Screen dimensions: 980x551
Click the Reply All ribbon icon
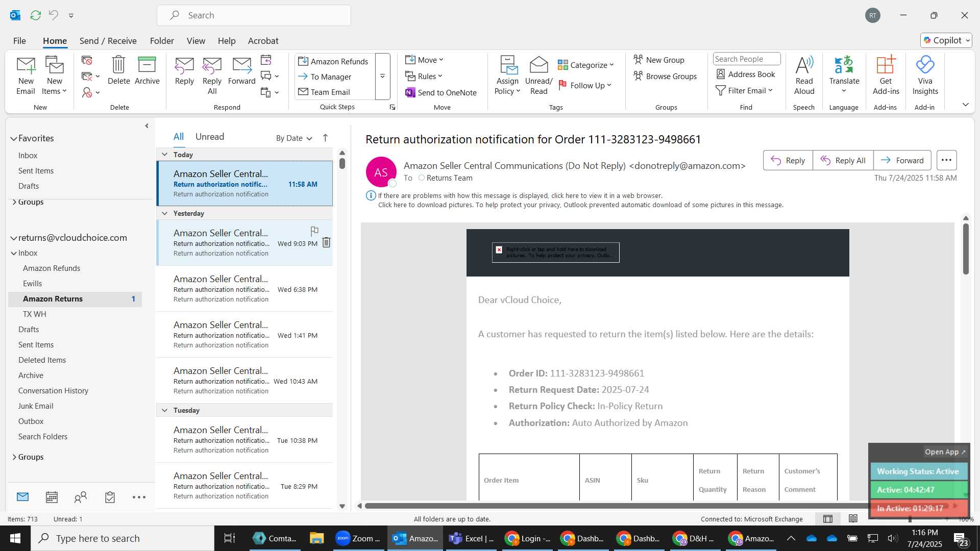point(212,76)
